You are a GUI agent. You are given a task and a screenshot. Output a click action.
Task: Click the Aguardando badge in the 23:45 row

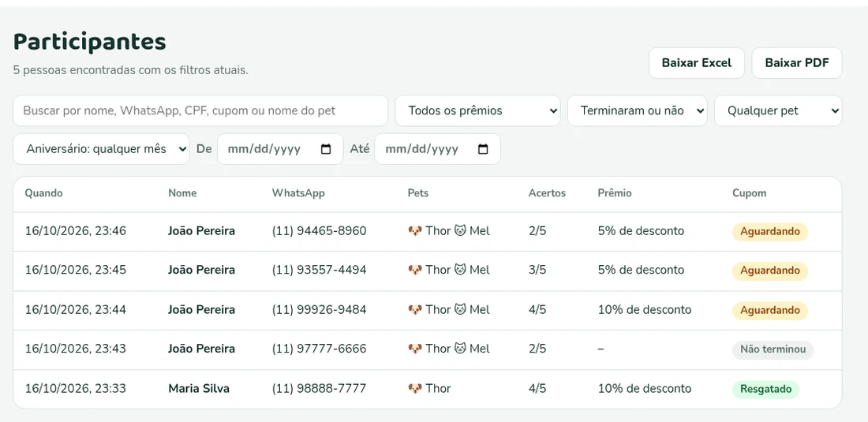pos(770,271)
